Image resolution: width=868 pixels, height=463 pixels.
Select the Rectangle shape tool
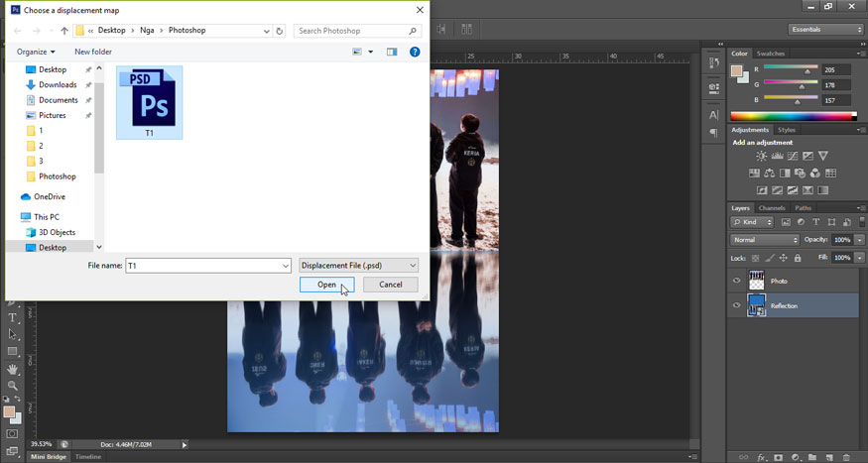pos(12,352)
